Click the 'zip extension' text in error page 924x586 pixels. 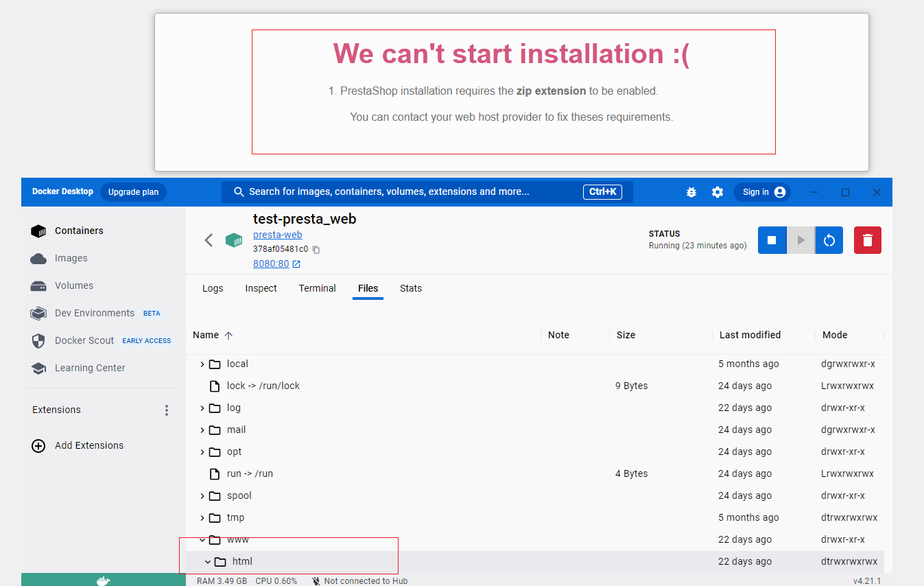click(551, 91)
